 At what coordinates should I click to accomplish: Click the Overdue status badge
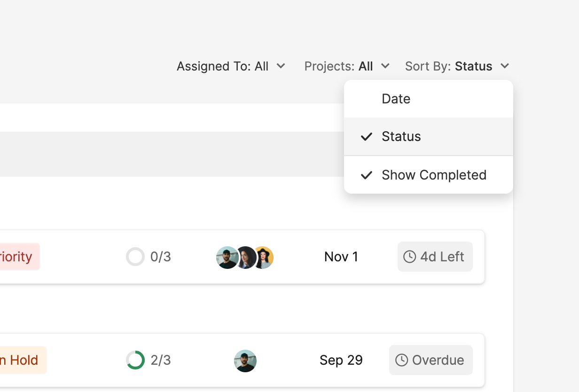(x=431, y=360)
